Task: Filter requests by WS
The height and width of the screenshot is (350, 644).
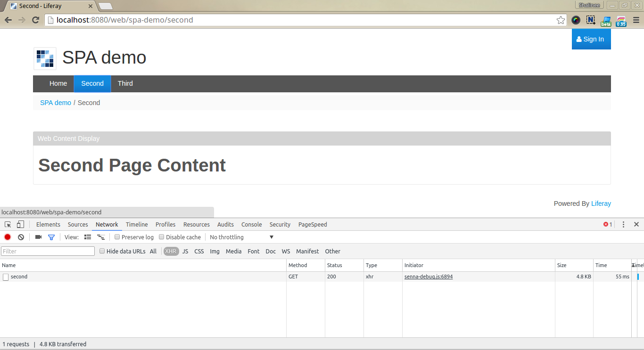Action: click(x=286, y=251)
